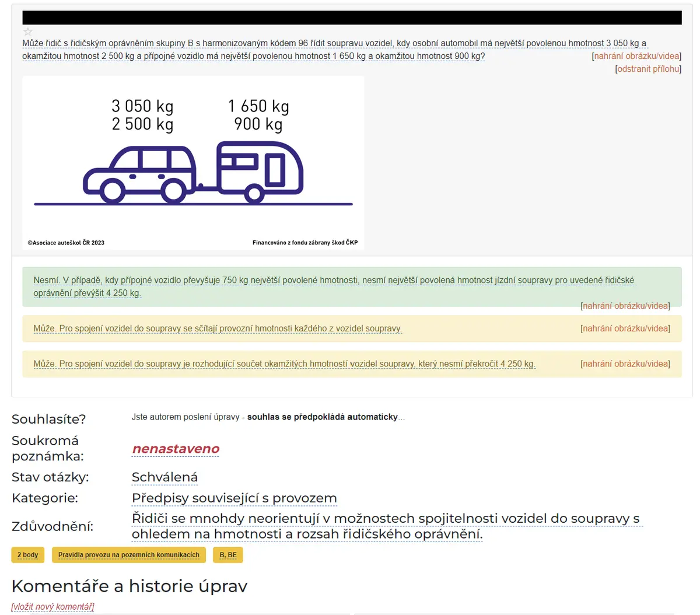The height and width of the screenshot is (615, 700).
Task: Change category 'Předpisy související s provozem'
Action: pyautogui.click(x=235, y=498)
